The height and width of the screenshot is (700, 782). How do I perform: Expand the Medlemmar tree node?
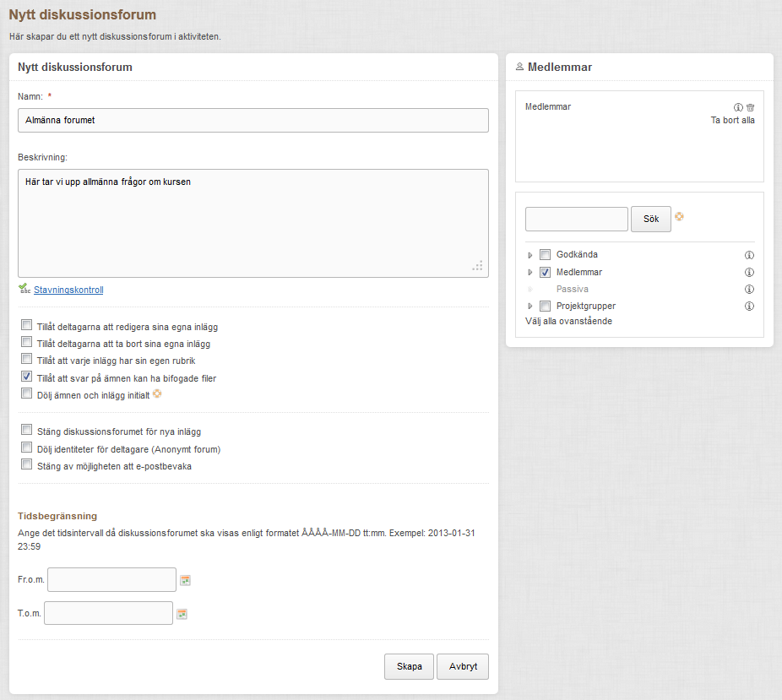530,272
